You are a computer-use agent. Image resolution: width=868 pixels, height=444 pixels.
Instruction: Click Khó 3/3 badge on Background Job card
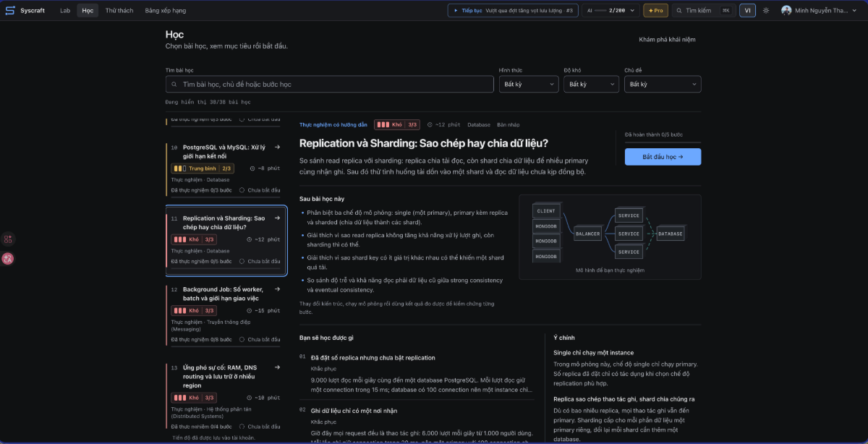click(194, 311)
